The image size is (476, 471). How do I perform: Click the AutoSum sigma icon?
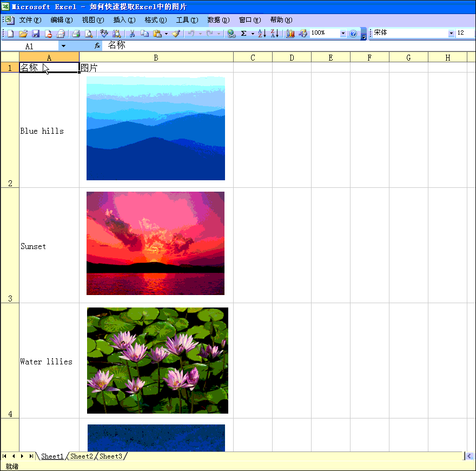(x=244, y=34)
